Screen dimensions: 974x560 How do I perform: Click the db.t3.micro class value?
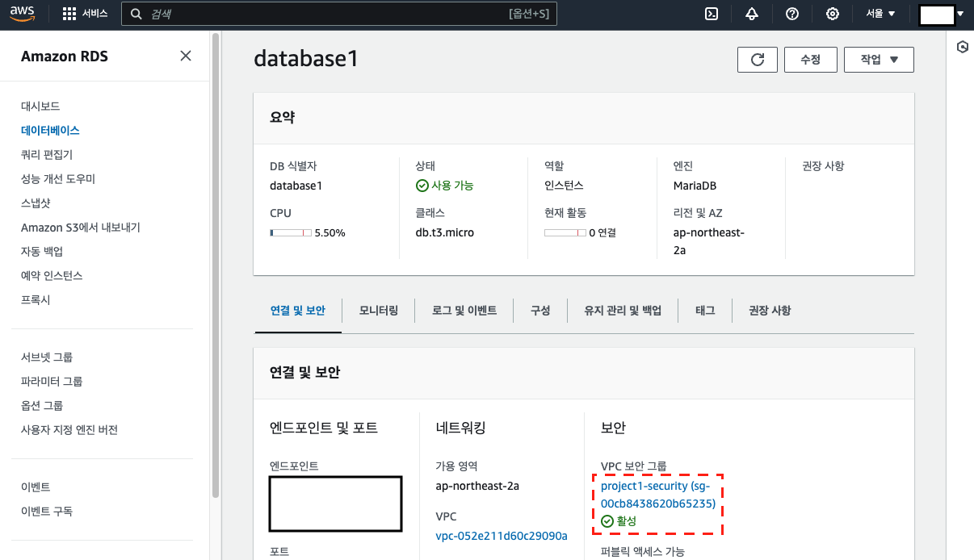(x=445, y=232)
